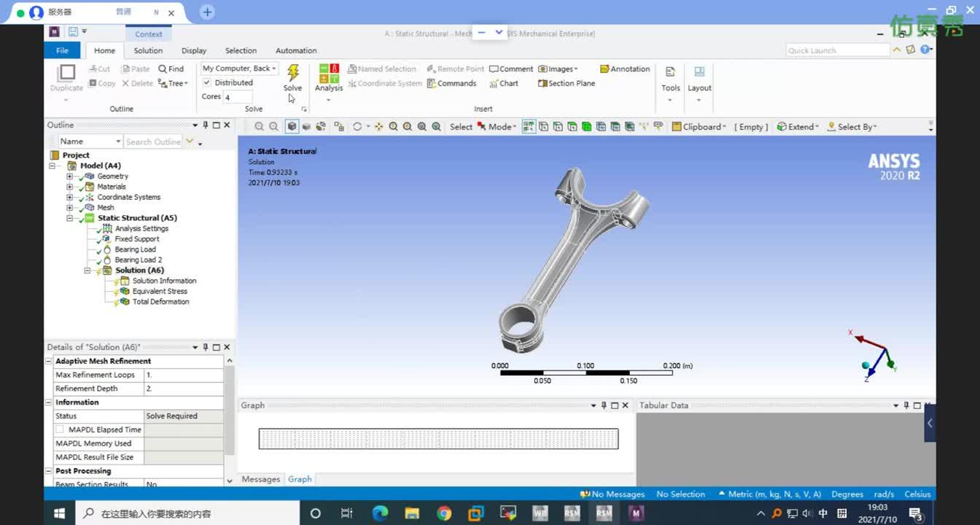Collapse the Adaptive Mesh Refinement section

click(x=50, y=361)
